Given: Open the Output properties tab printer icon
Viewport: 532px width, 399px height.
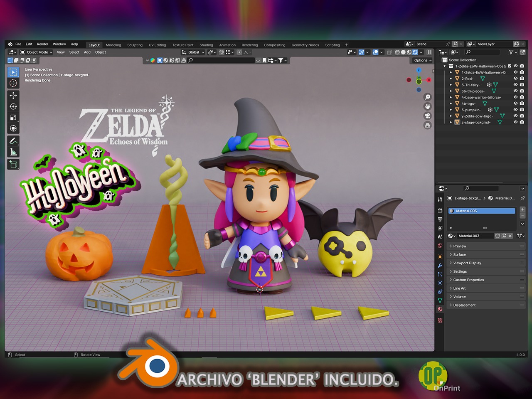Looking at the screenshot, I should (440, 219).
